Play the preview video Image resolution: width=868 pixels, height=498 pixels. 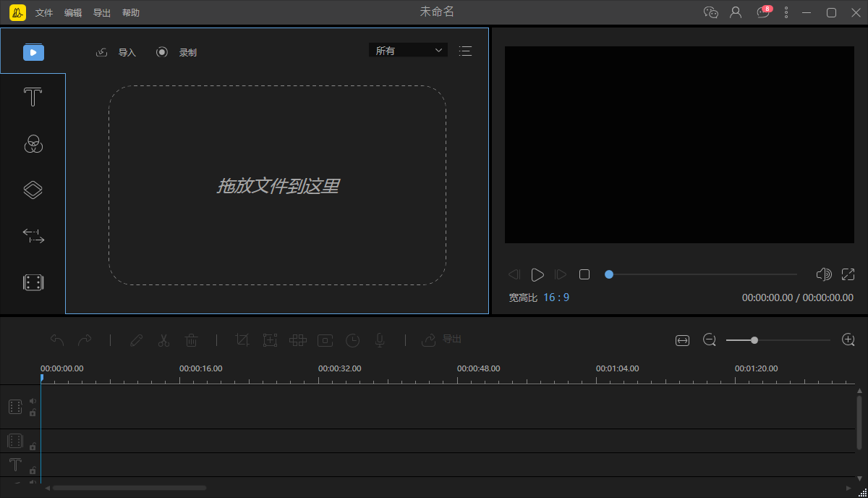[537, 274]
